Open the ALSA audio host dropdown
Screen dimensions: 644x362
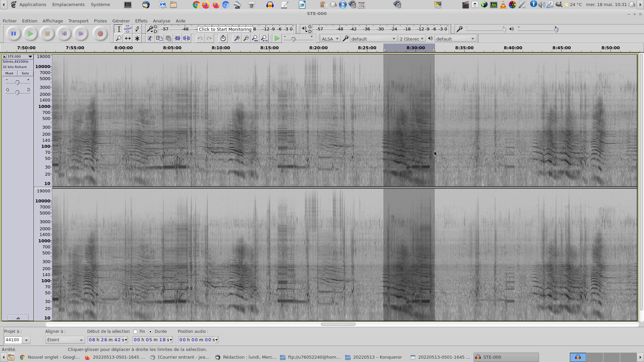click(330, 39)
